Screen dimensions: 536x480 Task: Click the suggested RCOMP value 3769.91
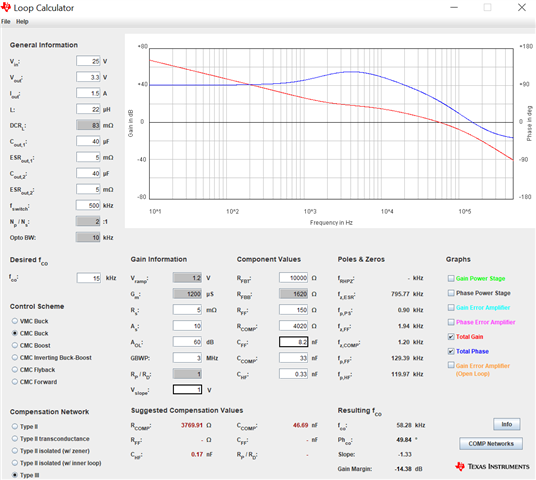point(191,425)
